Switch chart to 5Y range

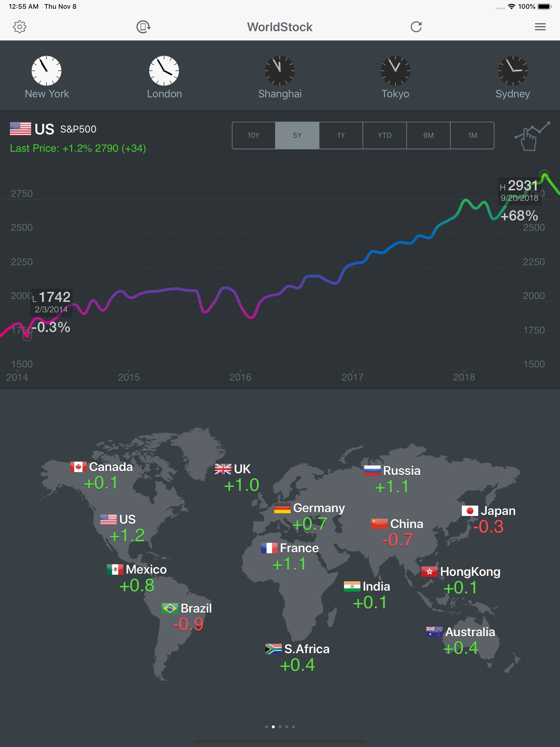297,135
